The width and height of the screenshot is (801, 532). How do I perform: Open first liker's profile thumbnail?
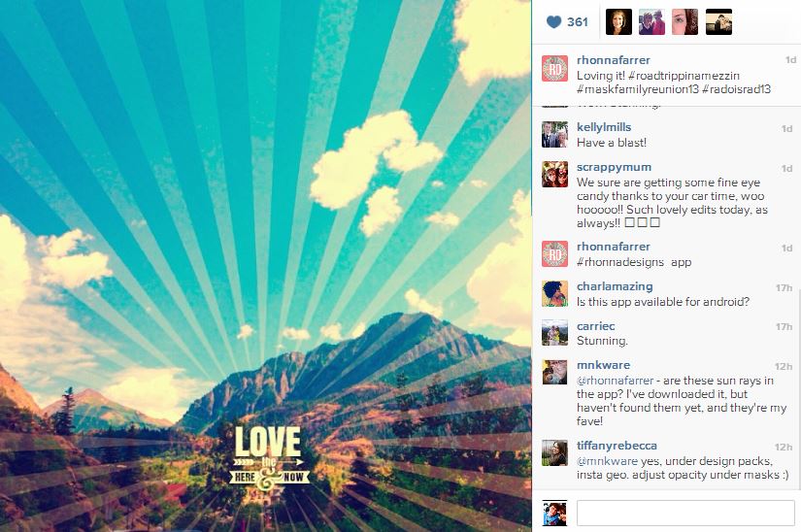coord(618,22)
